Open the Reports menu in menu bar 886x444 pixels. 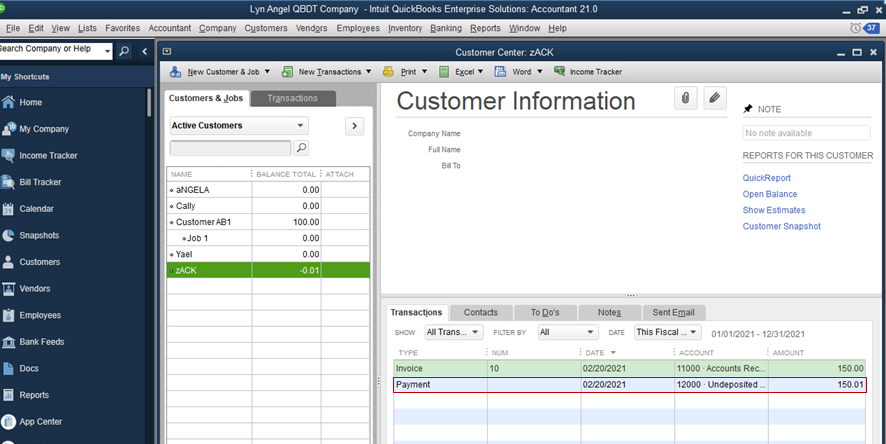(485, 28)
